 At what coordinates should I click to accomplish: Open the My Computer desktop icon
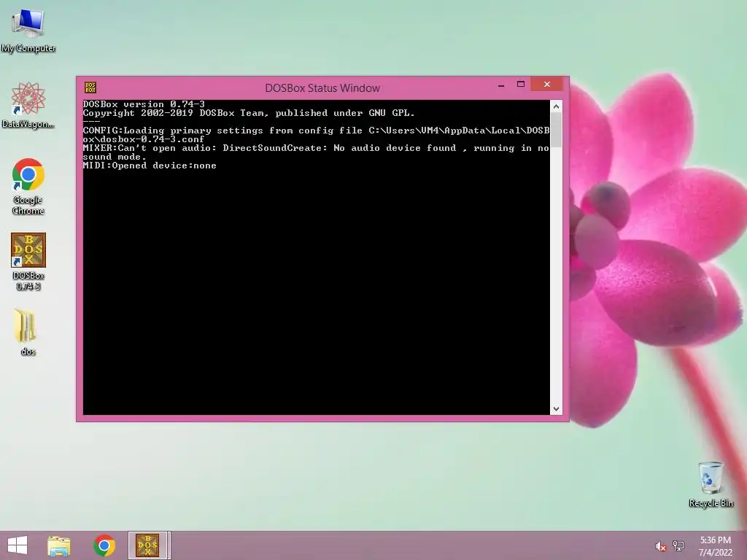(28, 31)
